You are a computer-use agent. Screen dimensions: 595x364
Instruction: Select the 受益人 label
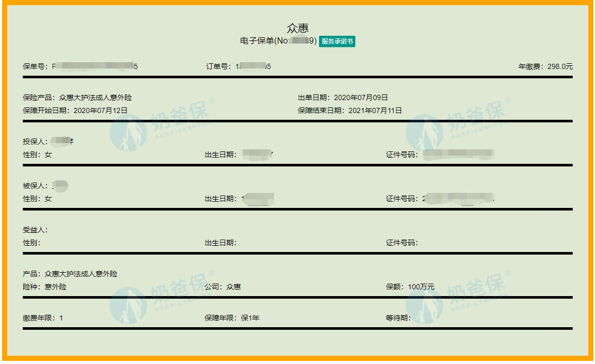(35, 230)
